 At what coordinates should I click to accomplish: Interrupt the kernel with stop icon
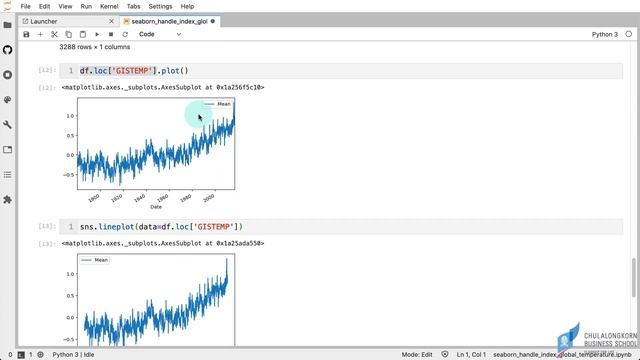pos(111,34)
